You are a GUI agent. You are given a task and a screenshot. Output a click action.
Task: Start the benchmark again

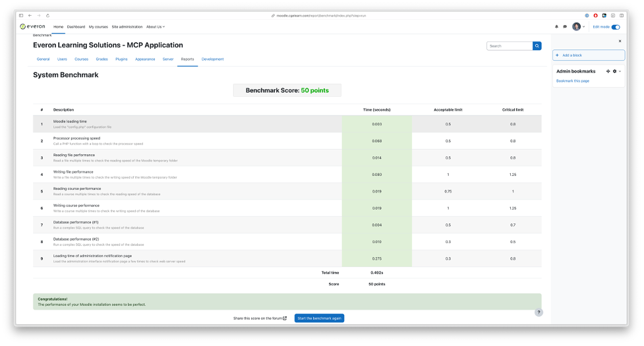point(319,318)
